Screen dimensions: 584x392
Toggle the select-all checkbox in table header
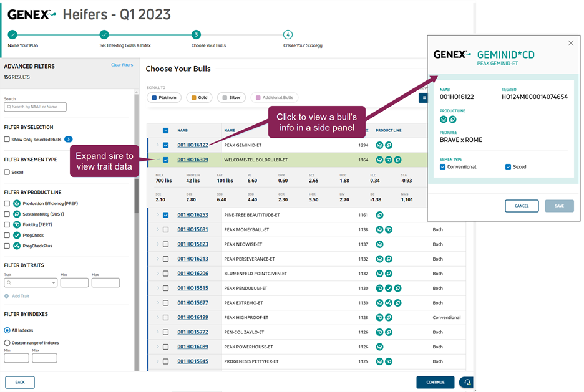(x=166, y=130)
